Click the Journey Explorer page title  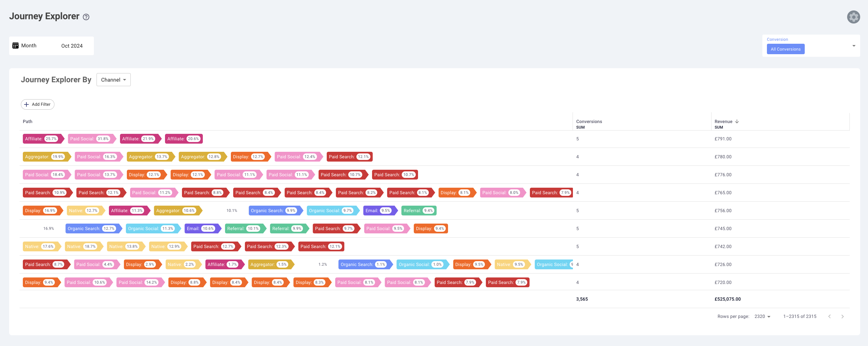[x=44, y=16]
